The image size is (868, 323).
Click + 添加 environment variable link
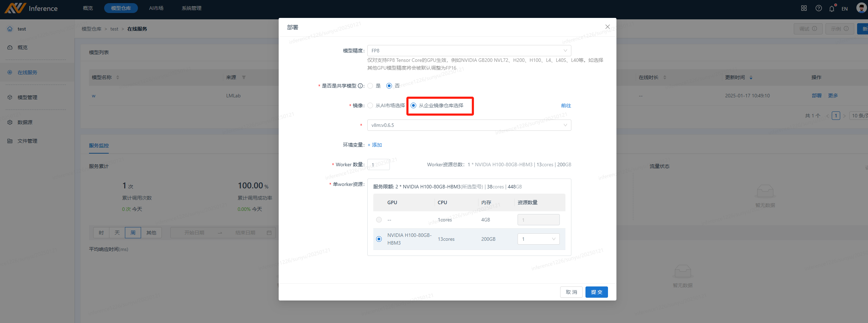pos(375,145)
